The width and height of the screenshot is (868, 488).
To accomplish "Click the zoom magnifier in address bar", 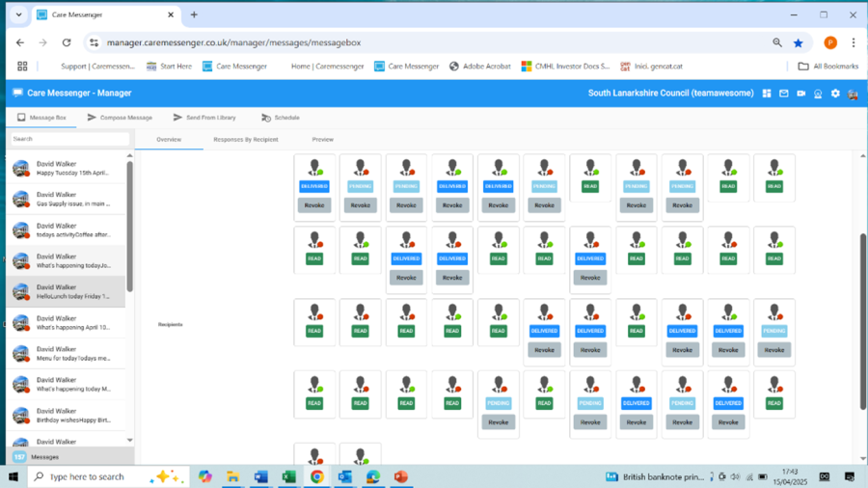I will coord(777,42).
